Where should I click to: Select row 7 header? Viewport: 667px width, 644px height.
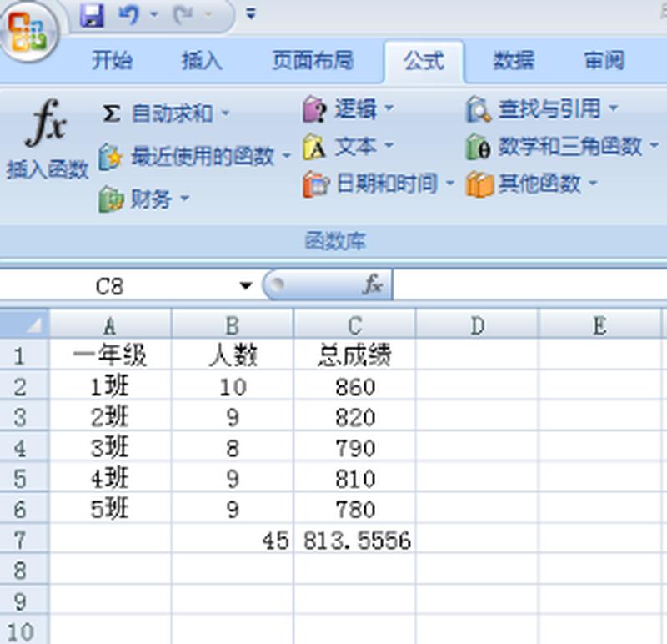24,539
